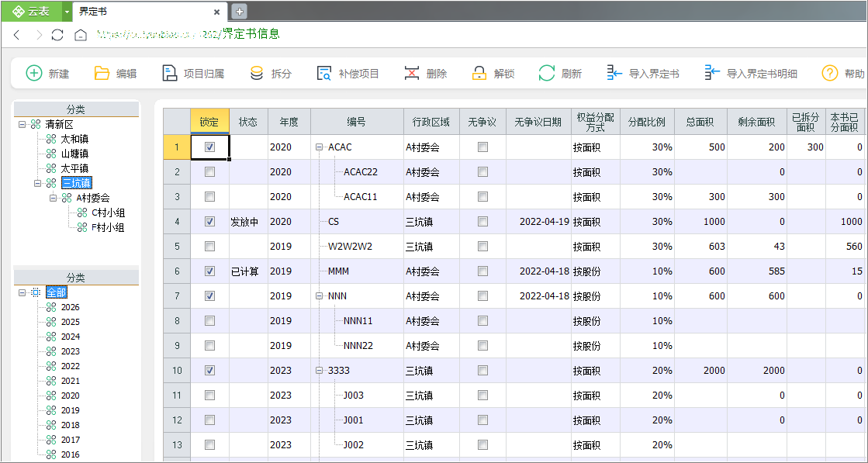Collapse the 三坑镇 tree node
This screenshot has width=868, height=463.
pos(38,183)
